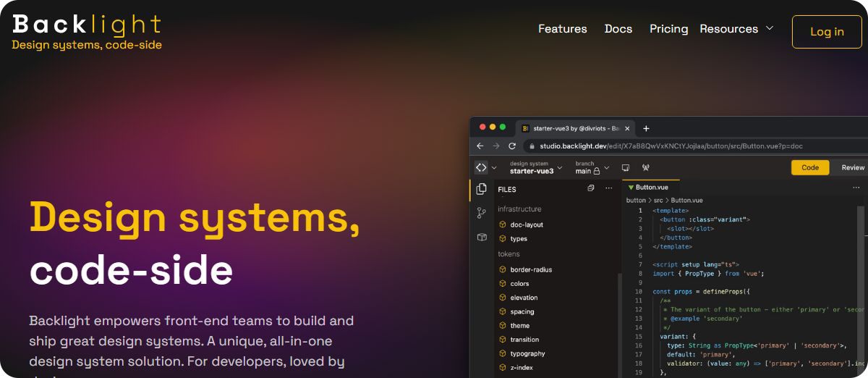Screen dimensions: 868x378
Task: Click the 'Design systems, code-side' tagline under the logo
Action: 87,45
